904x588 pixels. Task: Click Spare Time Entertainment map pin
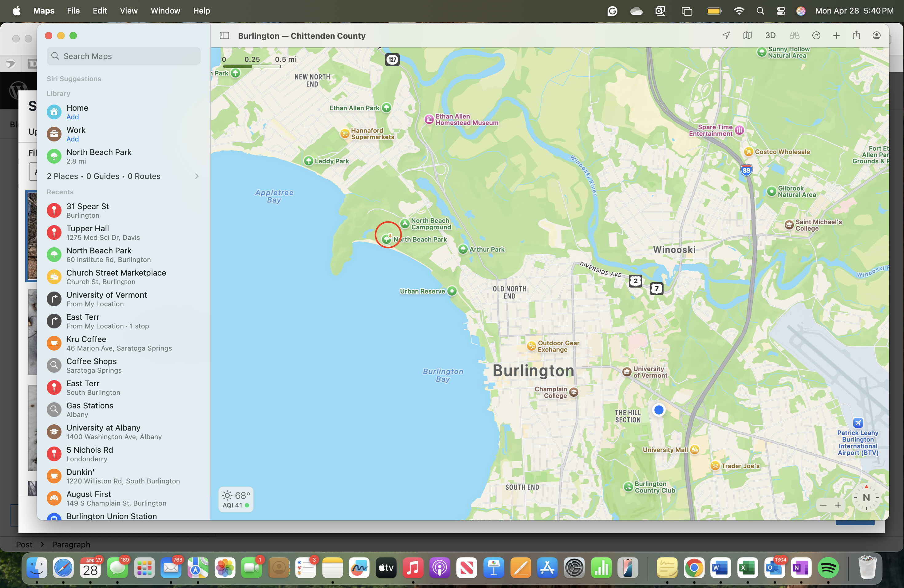coord(739,130)
